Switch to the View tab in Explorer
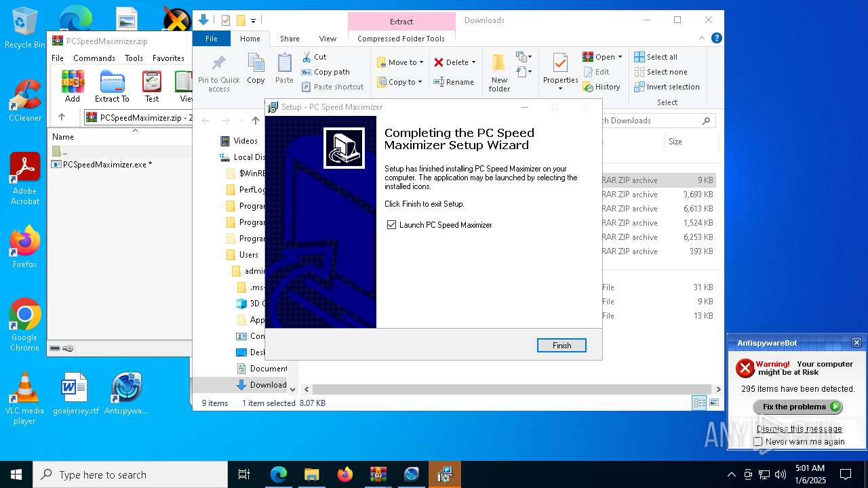This screenshot has width=868, height=488. coord(328,39)
